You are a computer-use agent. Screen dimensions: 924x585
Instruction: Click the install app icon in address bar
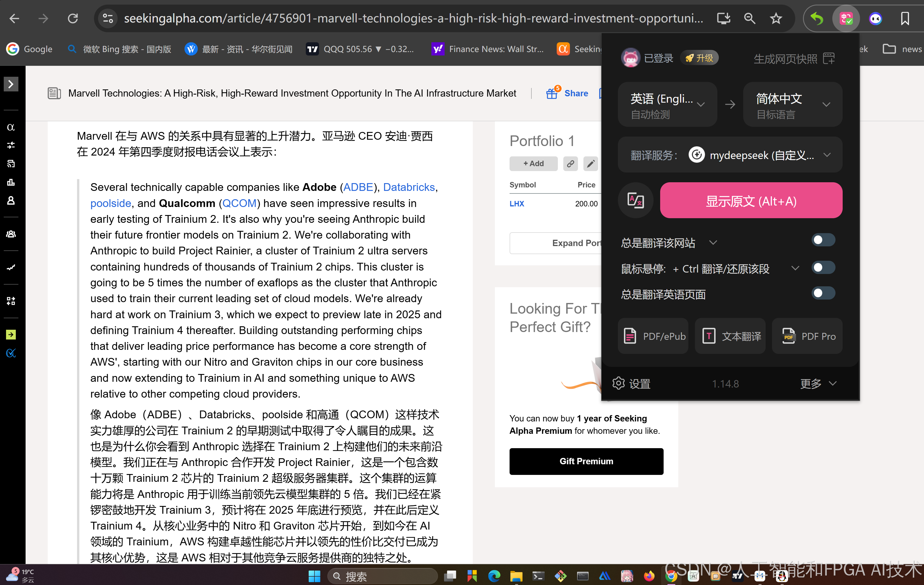(724, 18)
